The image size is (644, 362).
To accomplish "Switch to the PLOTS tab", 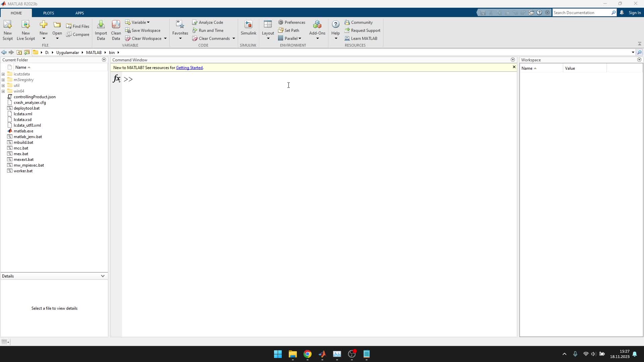I will (49, 13).
